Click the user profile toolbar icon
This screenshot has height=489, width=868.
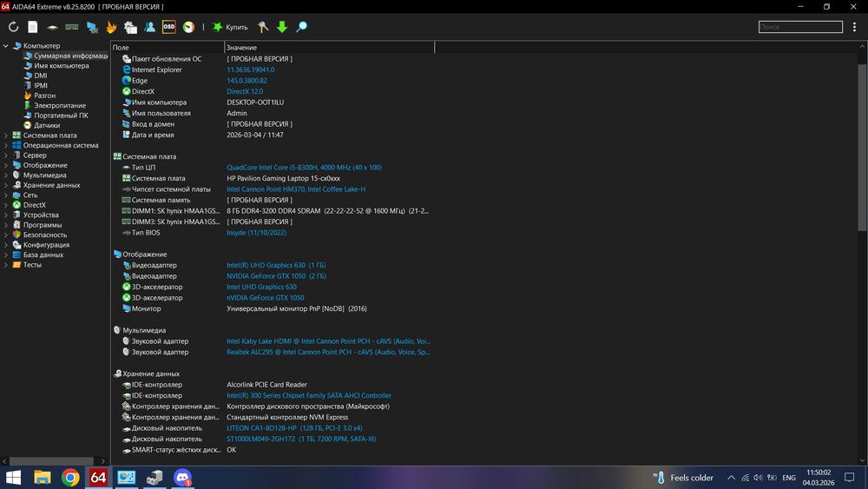pos(149,27)
